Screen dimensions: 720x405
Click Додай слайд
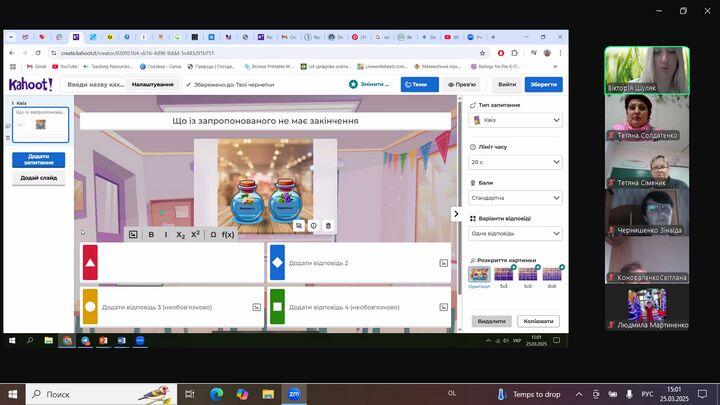(x=39, y=178)
